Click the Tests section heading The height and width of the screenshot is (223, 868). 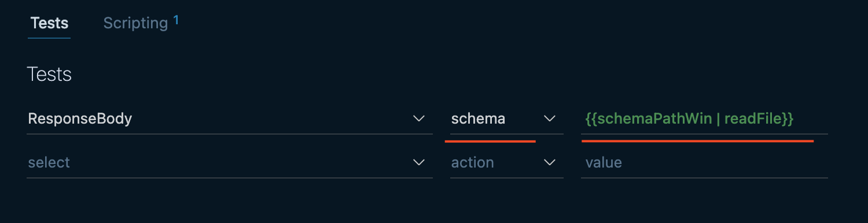tap(49, 75)
